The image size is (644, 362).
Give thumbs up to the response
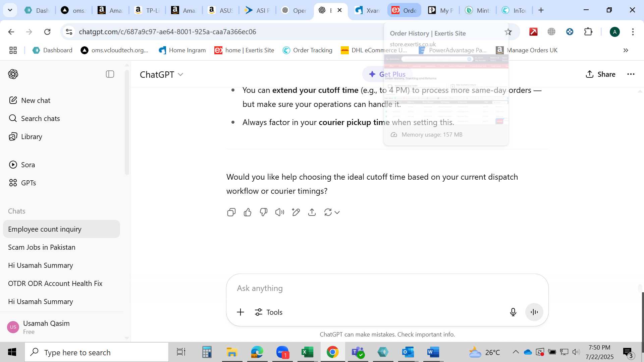248,212
